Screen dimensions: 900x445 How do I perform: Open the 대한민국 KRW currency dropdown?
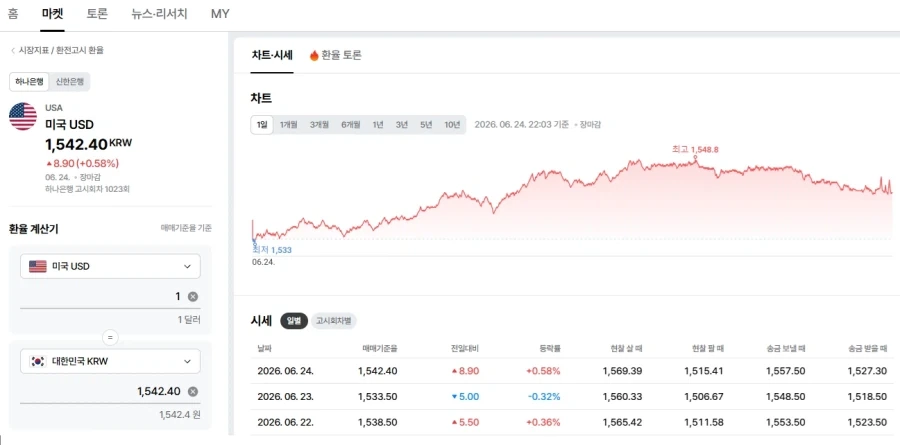click(x=110, y=361)
